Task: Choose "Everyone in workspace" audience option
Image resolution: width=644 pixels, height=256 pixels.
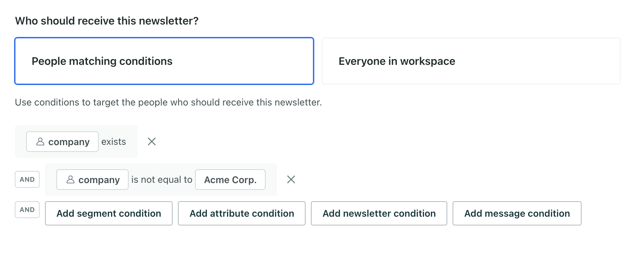Action: (471, 61)
